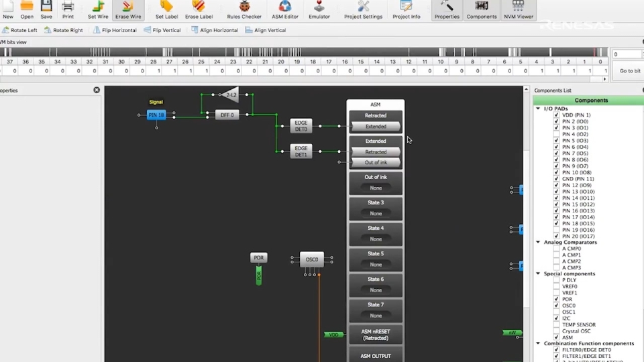Click Extended state's Retracted transition
This screenshot has width=644, height=362.
coord(376,152)
